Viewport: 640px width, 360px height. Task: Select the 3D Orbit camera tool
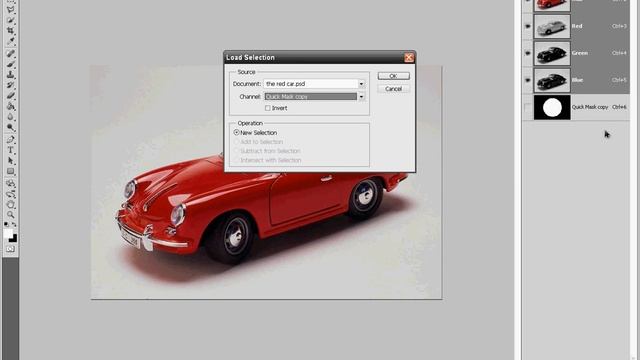11,194
